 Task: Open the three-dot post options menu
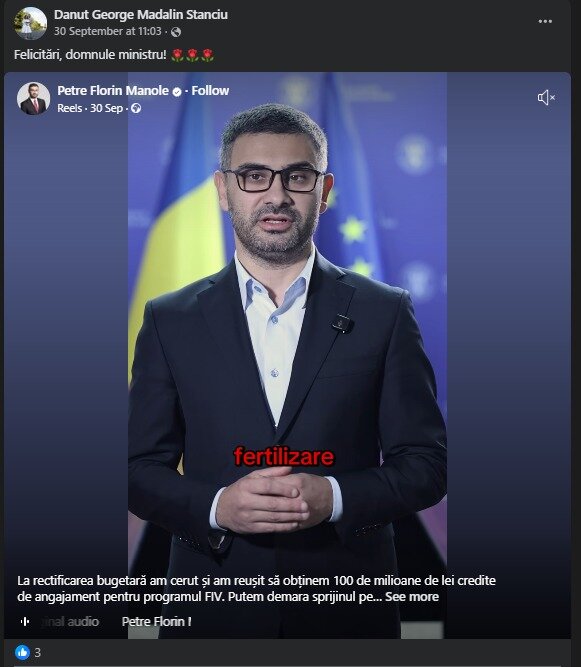[x=545, y=21]
